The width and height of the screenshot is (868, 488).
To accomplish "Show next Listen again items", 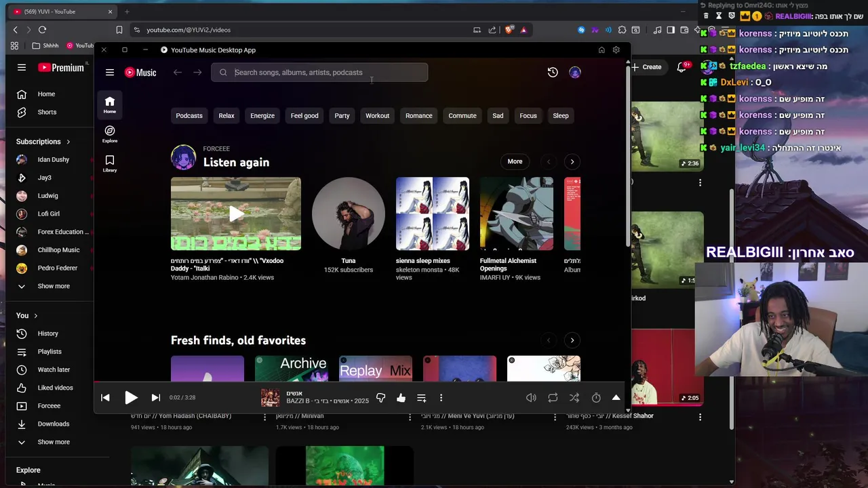I will pos(572,161).
